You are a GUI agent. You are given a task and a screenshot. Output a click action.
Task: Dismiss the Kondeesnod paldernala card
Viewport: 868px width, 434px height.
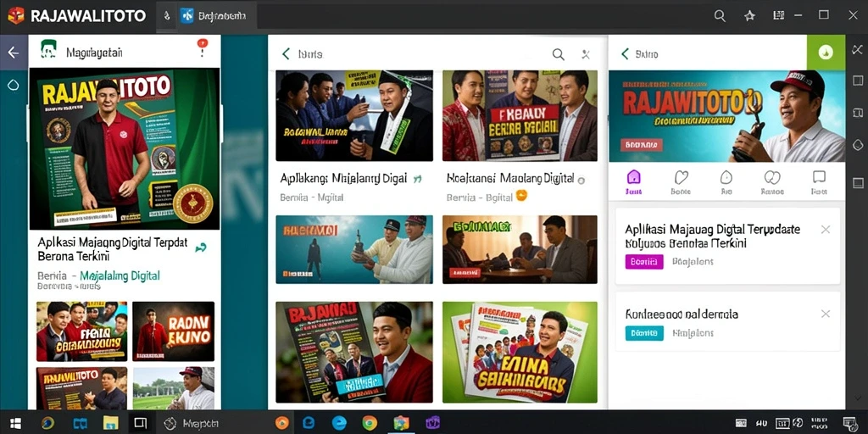[826, 314]
